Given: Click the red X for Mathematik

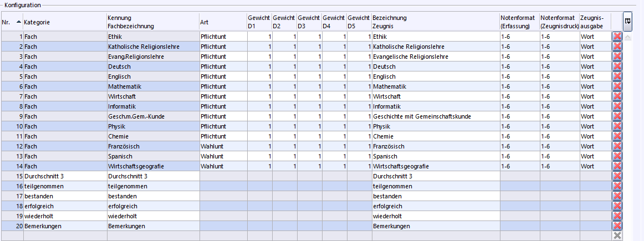Looking at the screenshot, I should [616, 86].
